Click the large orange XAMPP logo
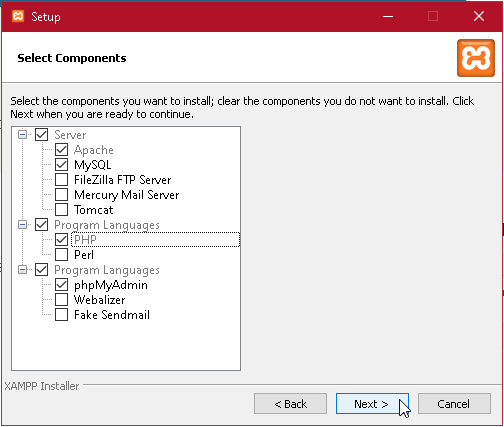This screenshot has width=504, height=427. 476,58
